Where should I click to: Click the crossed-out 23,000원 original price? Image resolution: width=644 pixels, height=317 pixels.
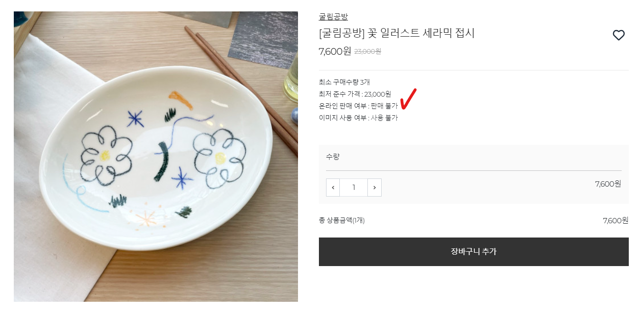coord(367,51)
